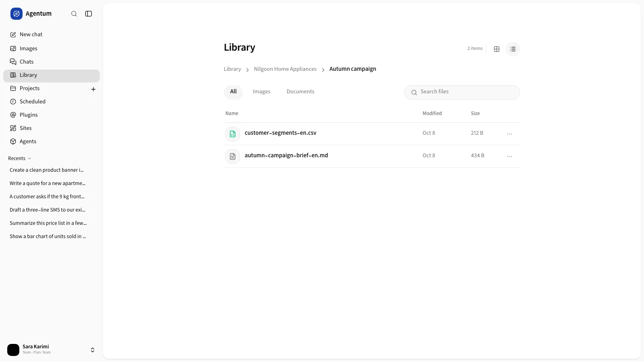This screenshot has width=644, height=362.
Task: Click the Autumn campaign breadcrumb
Action: click(353, 69)
